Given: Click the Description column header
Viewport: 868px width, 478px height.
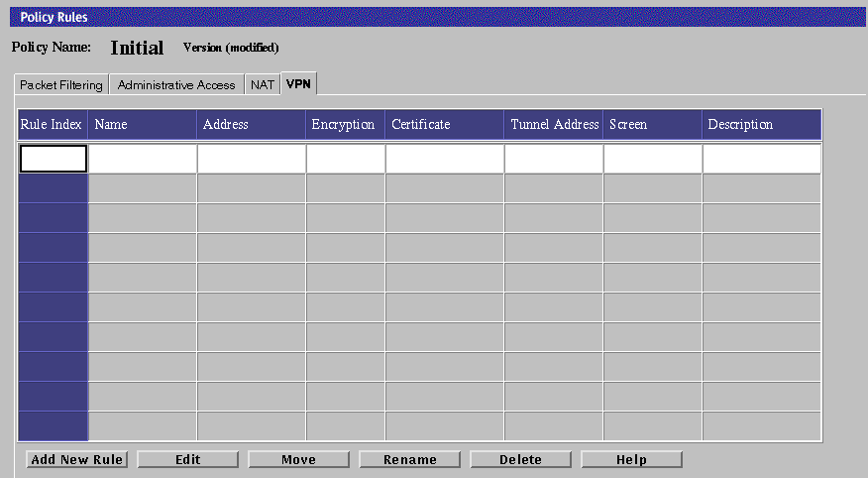Looking at the screenshot, I should pos(762,125).
